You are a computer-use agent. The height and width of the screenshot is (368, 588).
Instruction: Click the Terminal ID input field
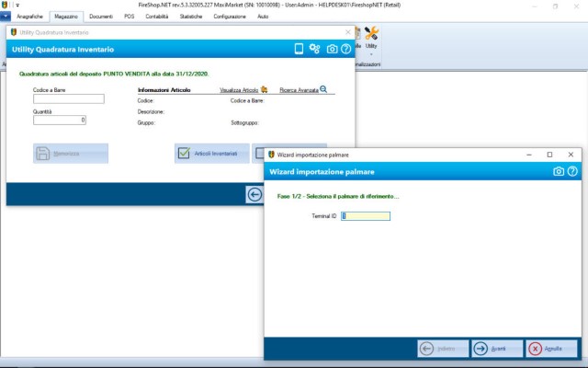(x=366, y=216)
